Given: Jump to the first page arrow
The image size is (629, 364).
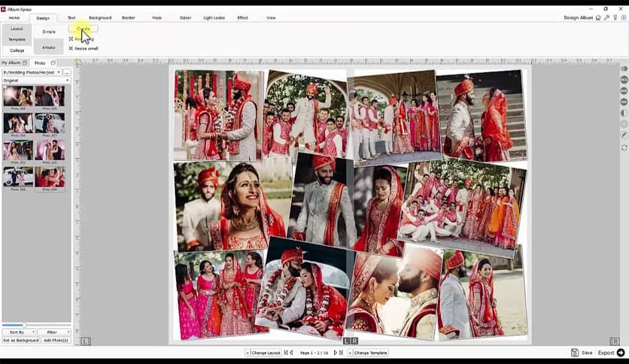Looking at the screenshot, I should (x=285, y=353).
